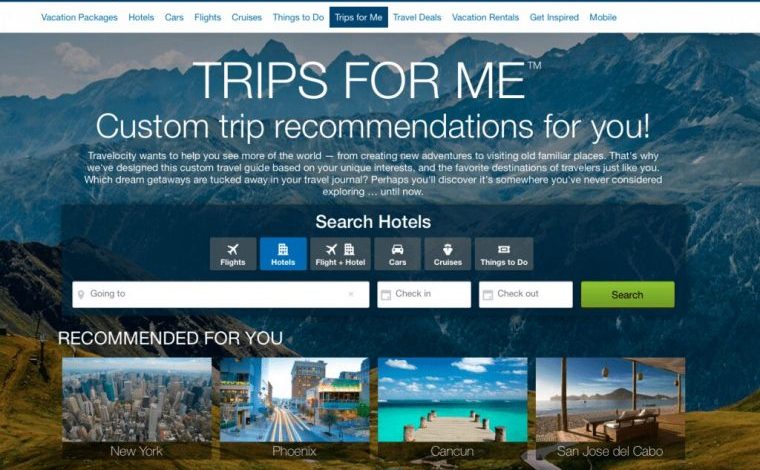This screenshot has width=760, height=470.
Task: Go to Travel Deals in navigation
Action: point(417,17)
